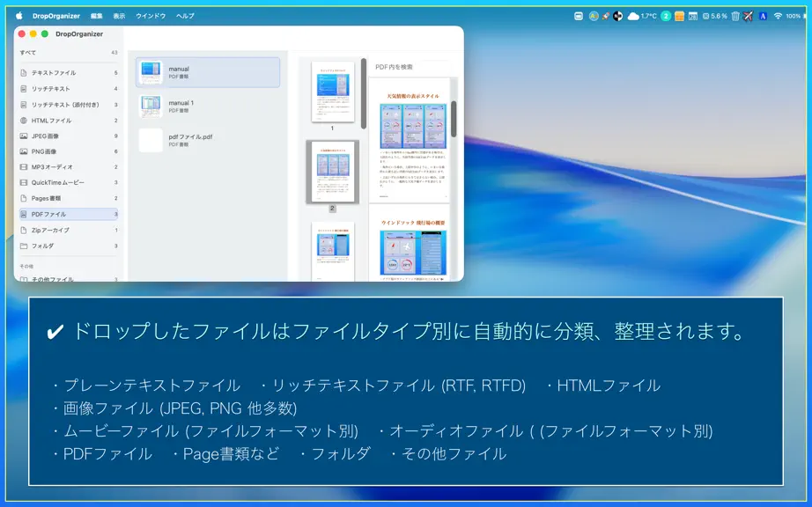This screenshot has height=507, width=812.
Task: Open the 表示 menu
Action: pos(119,16)
